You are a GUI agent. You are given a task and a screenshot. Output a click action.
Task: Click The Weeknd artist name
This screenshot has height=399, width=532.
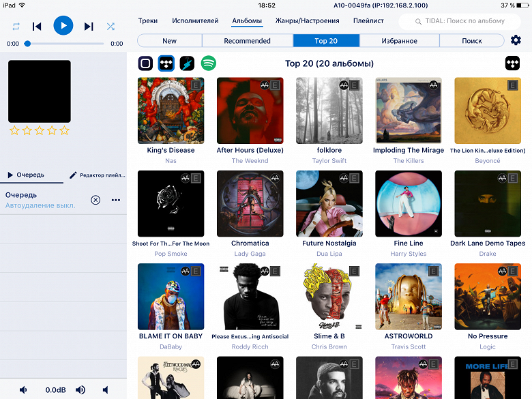pos(250,161)
